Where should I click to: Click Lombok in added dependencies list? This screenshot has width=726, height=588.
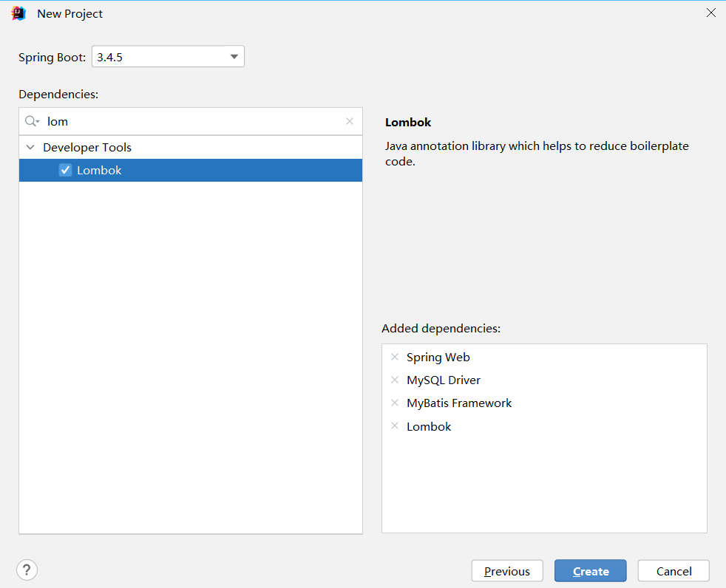click(x=429, y=426)
